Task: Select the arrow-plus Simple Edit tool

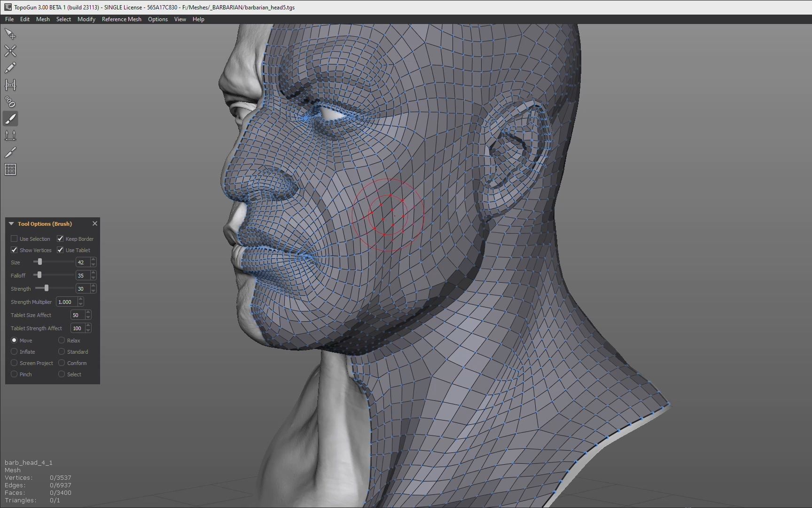Action: point(10,34)
